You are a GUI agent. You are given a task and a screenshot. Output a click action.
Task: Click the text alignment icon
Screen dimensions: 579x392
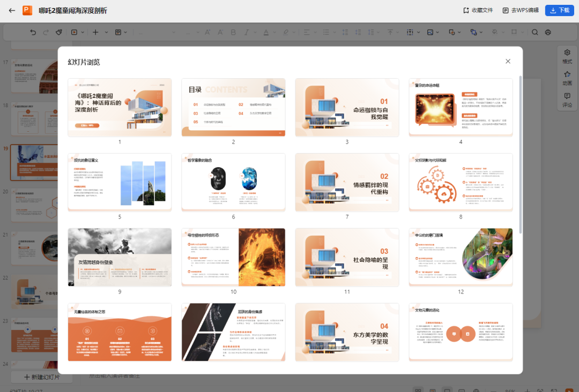(x=307, y=33)
